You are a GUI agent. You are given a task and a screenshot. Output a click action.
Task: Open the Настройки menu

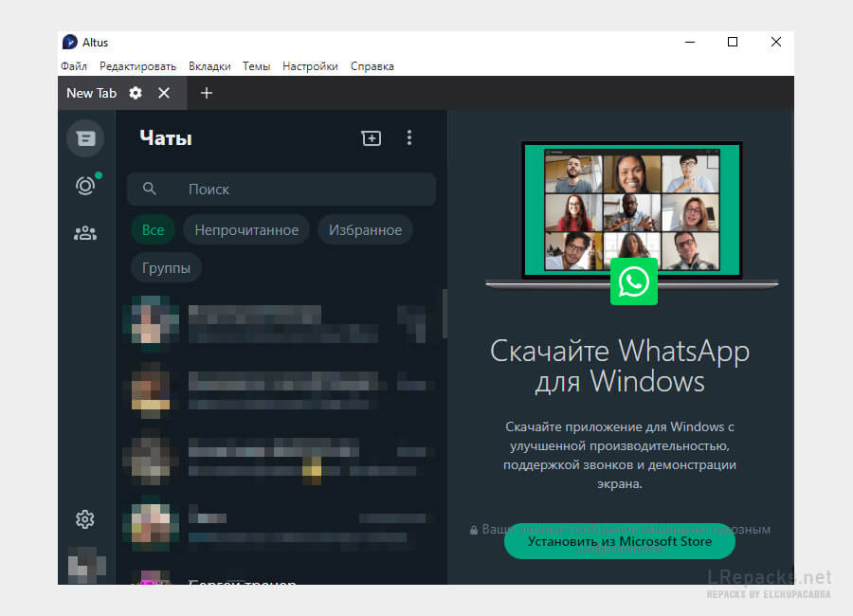[x=310, y=66]
